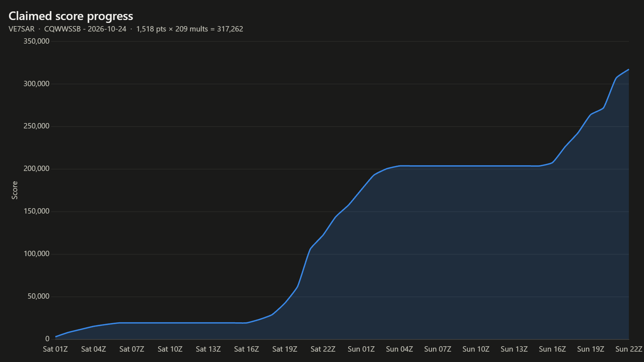Click the 100,000 y-axis label

pos(36,254)
